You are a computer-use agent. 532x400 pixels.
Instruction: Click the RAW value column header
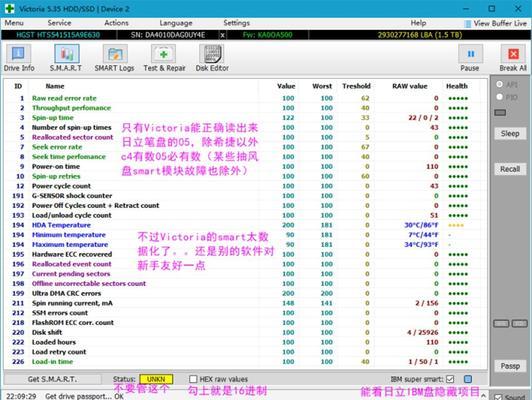tap(410, 86)
